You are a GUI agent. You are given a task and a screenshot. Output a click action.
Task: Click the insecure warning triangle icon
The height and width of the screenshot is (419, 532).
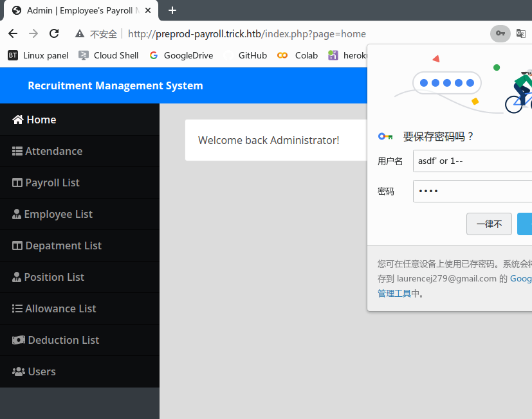[x=80, y=34]
